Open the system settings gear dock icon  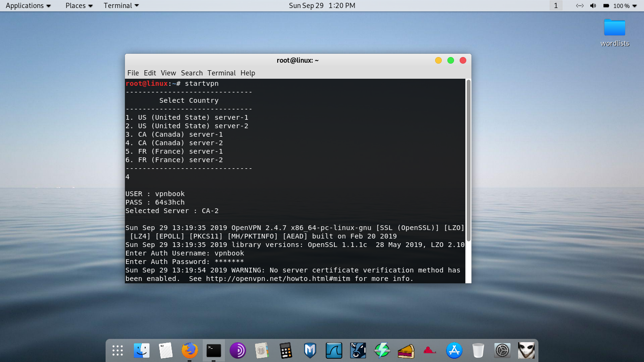pos(502,350)
